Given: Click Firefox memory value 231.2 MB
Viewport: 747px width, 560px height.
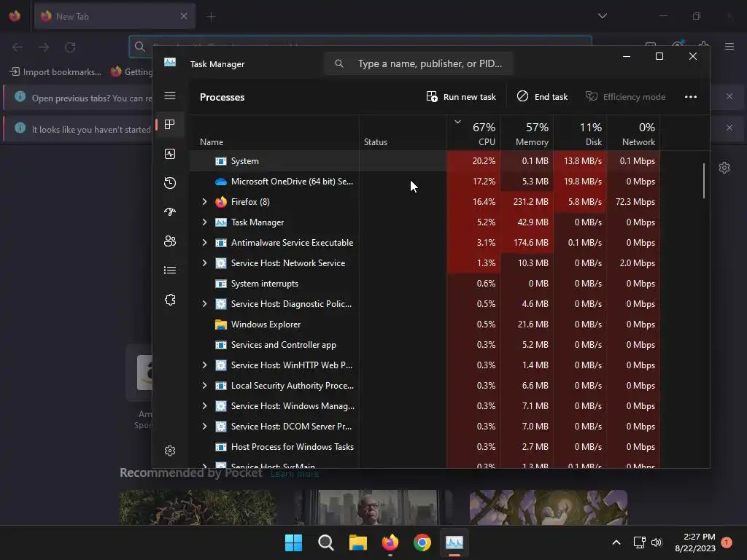Looking at the screenshot, I should click(x=531, y=202).
